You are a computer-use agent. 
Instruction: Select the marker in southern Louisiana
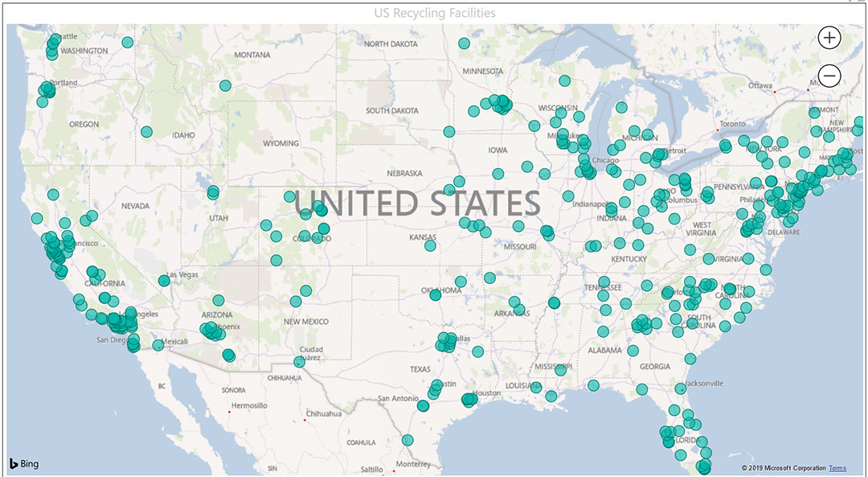[x=551, y=396]
